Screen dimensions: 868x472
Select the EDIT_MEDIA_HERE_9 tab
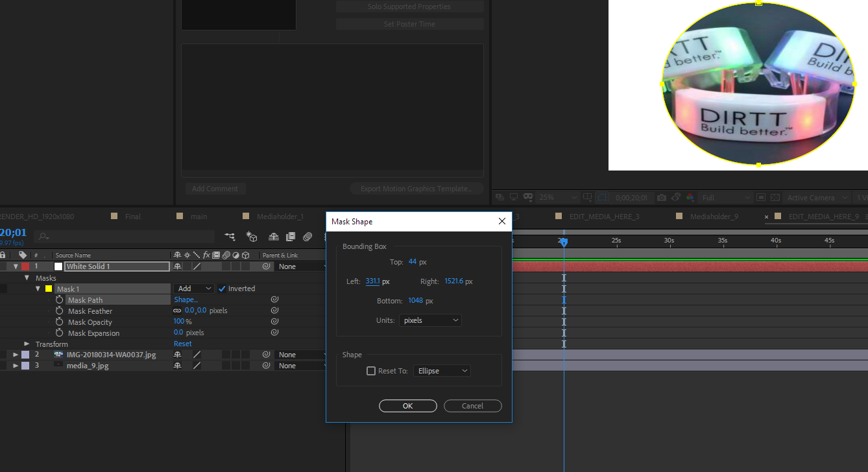[824, 217]
